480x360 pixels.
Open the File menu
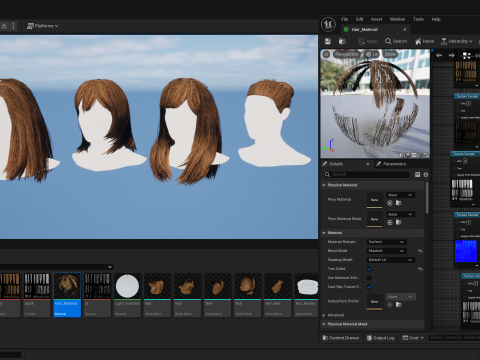click(x=345, y=19)
